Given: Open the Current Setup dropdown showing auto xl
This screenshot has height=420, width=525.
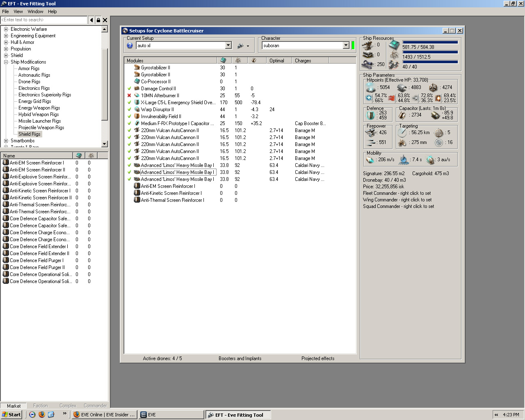Looking at the screenshot, I should [228, 46].
